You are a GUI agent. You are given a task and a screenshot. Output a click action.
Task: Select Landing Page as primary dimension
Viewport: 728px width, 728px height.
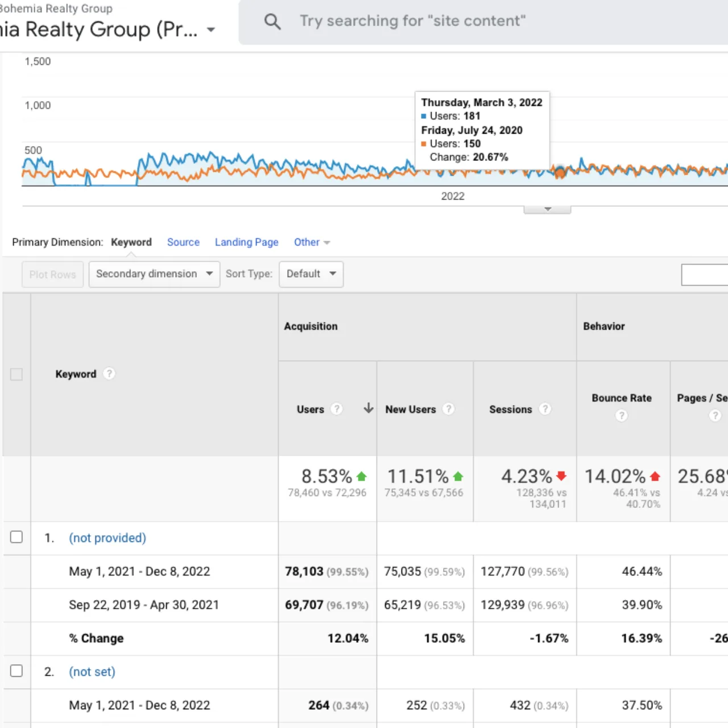[247, 242]
